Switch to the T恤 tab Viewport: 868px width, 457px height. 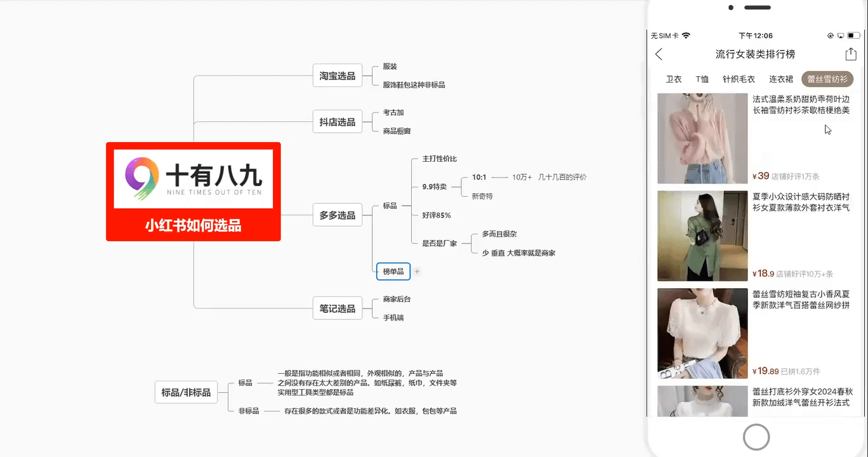702,79
